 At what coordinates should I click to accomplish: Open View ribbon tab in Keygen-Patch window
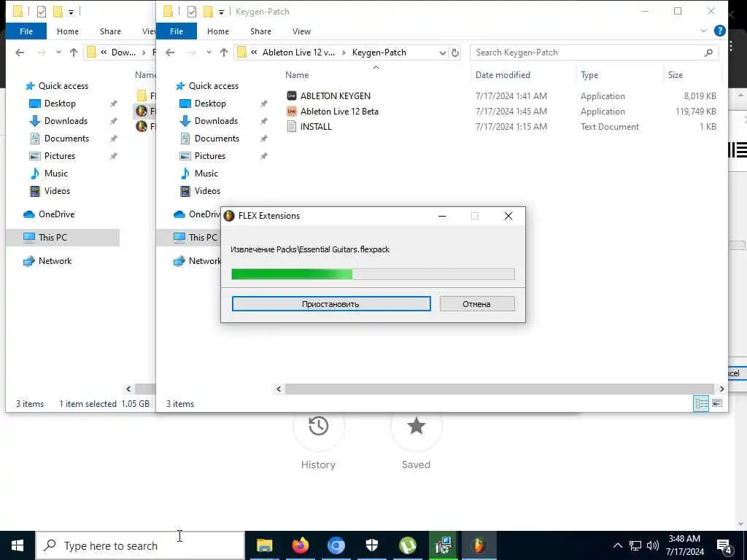[301, 31]
